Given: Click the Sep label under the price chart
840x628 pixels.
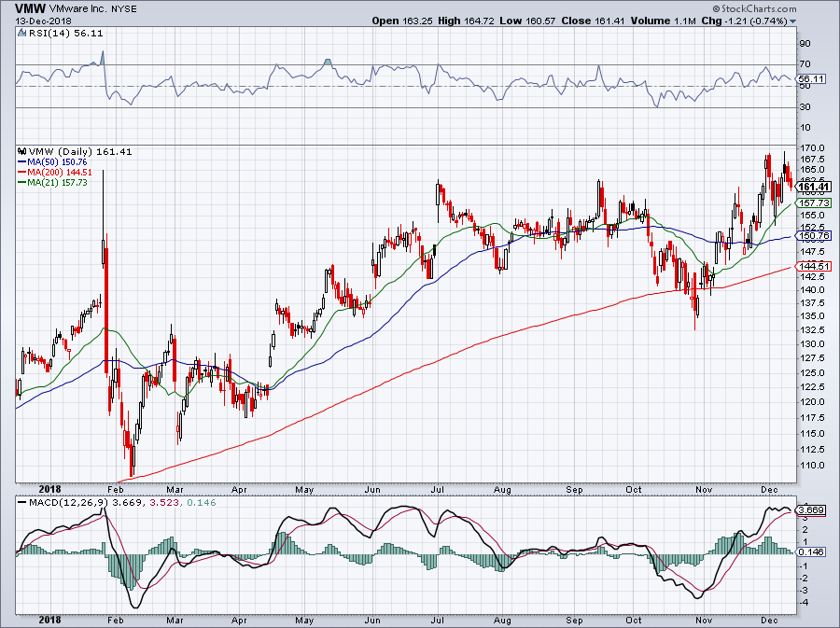Looking at the screenshot, I should [x=574, y=489].
